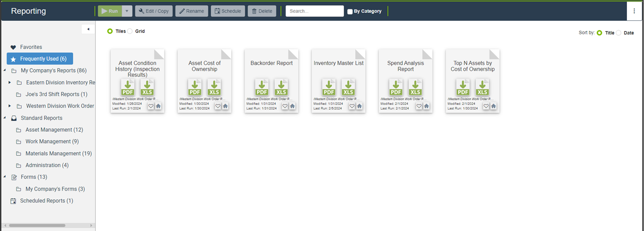This screenshot has width=644, height=231.
Task: Open the three-dot options menu
Action: tap(634, 11)
